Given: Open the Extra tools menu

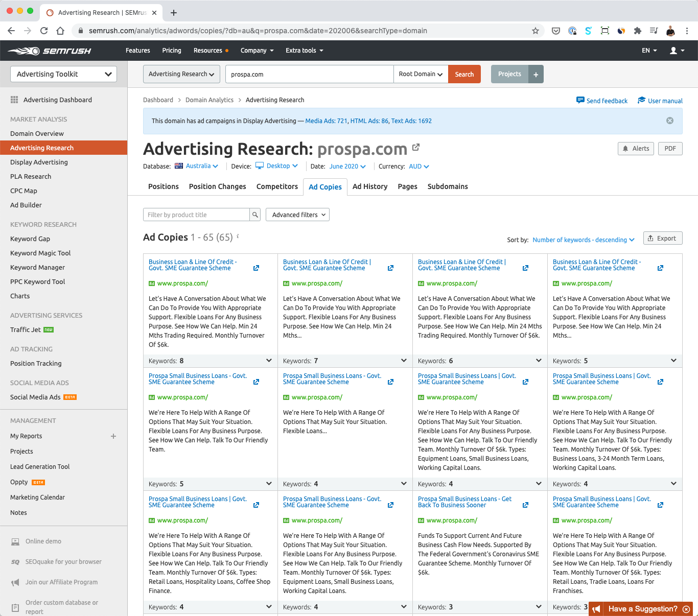Looking at the screenshot, I should click(x=305, y=51).
